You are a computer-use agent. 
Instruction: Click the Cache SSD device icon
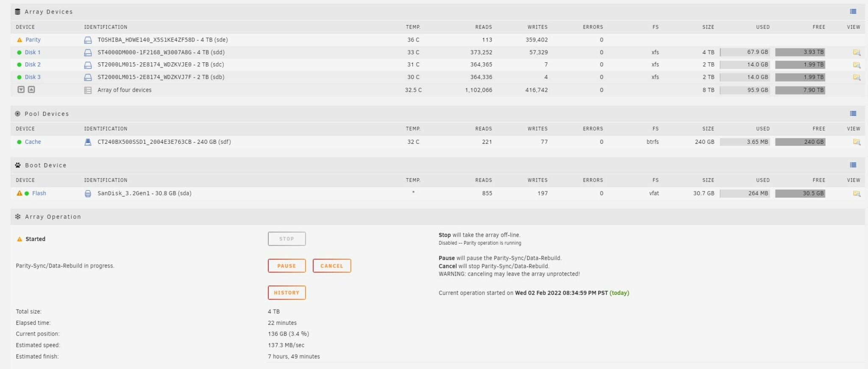(x=88, y=142)
